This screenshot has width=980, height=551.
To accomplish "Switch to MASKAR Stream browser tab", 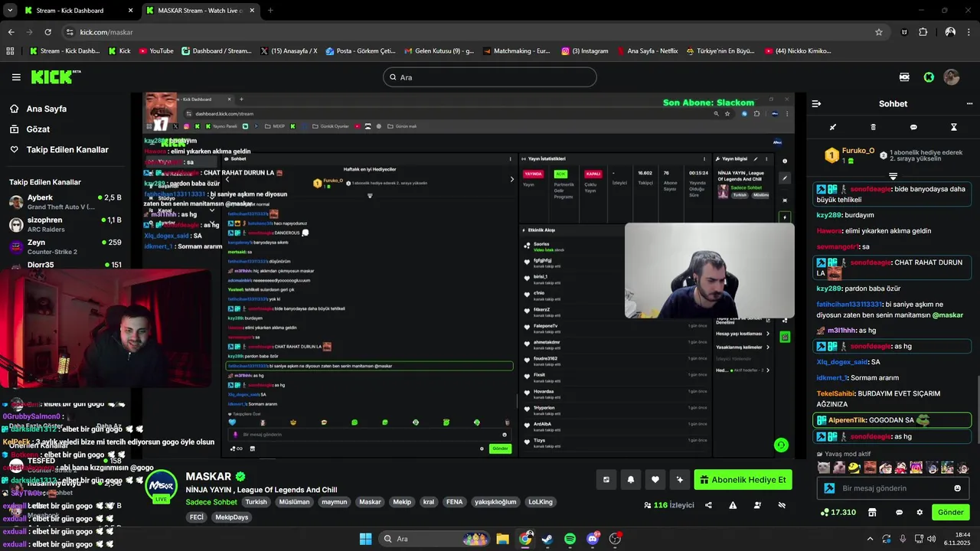I will coord(199,11).
